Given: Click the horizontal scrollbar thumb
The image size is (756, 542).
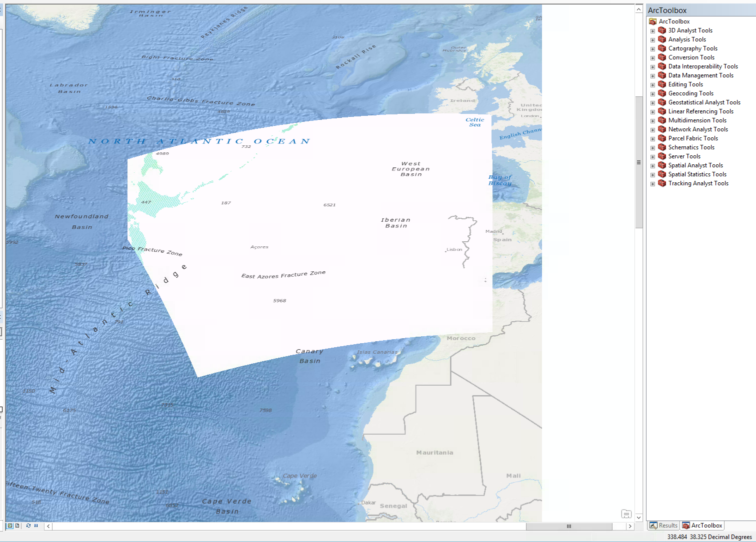Looking at the screenshot, I should (x=568, y=527).
